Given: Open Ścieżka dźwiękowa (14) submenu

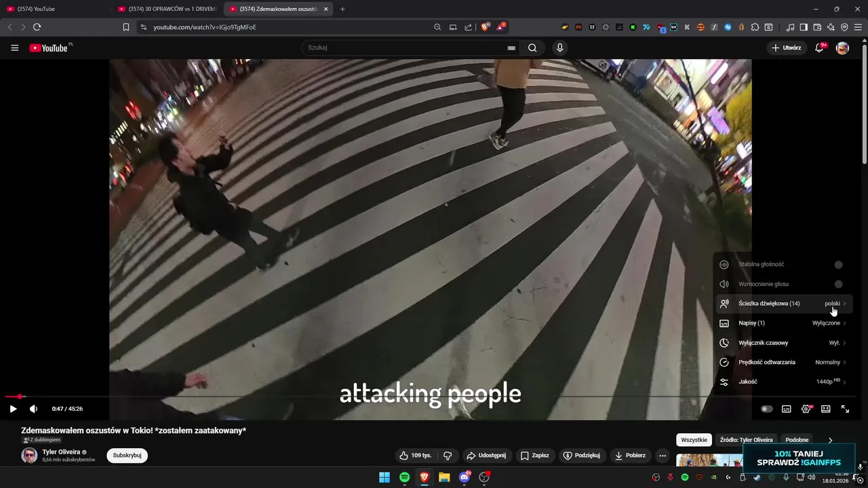Looking at the screenshot, I should coord(783,304).
